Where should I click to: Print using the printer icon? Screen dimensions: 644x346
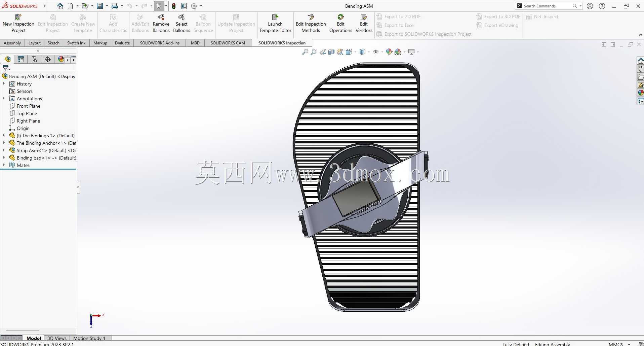point(115,6)
